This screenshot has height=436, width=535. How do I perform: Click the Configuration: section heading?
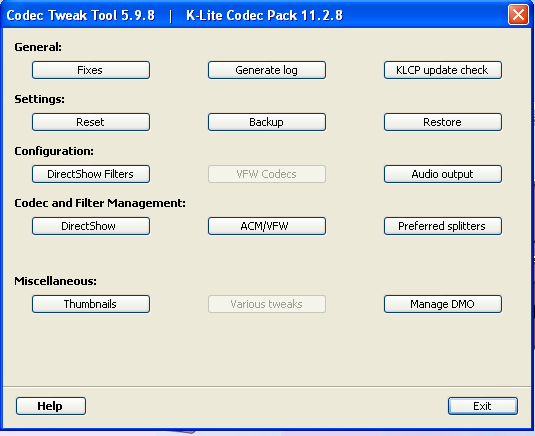point(54,151)
